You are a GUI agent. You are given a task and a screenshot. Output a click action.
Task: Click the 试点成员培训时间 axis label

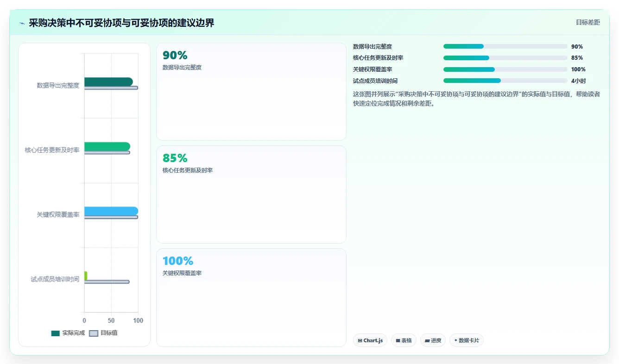pos(55,279)
